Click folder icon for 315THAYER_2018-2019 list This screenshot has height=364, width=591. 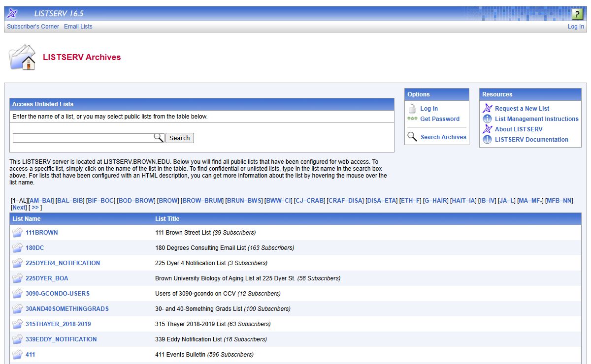(17, 324)
